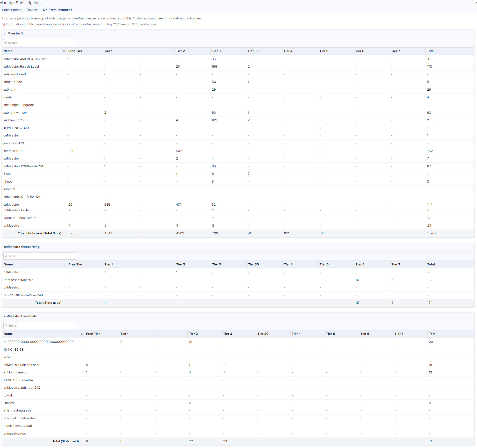The image size is (477, 448).
Task: Select the lakshmi-noc123 instance row
Action: click(238, 120)
